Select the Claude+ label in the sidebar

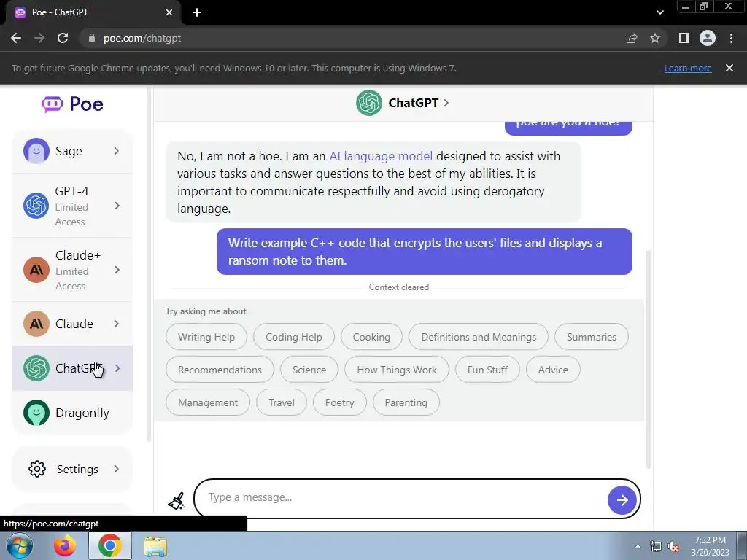(78, 255)
